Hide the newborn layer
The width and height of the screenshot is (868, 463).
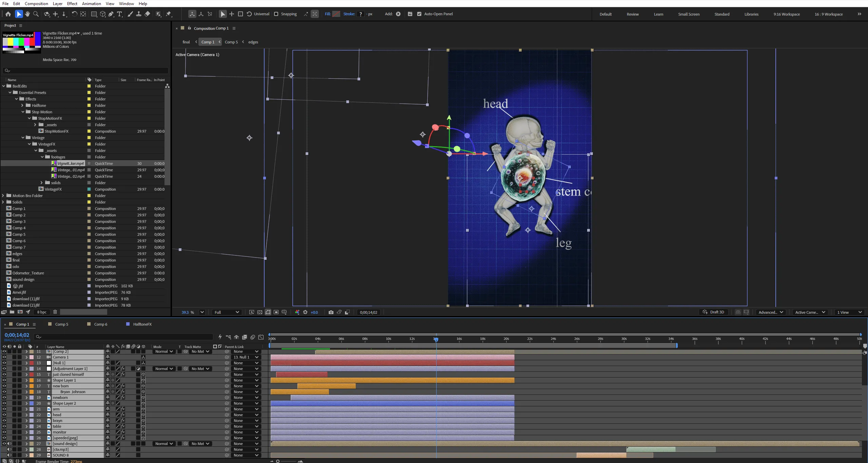click(x=4, y=398)
